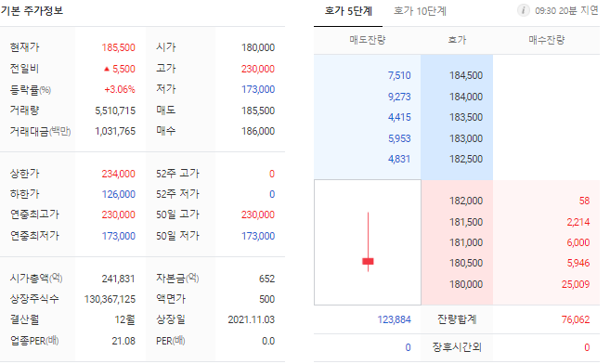
Task: Click the 4,831 sell quantity
Action: tap(399, 159)
